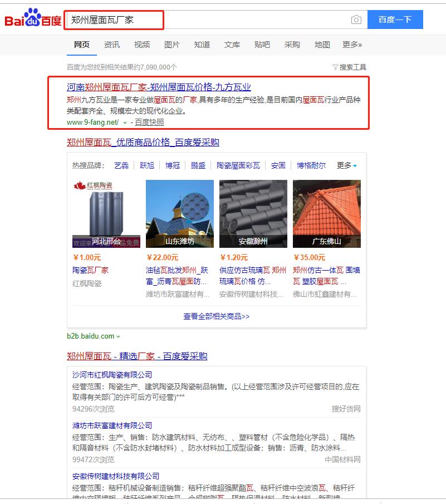Image resolution: width=446 pixels, height=504 pixels.
Task: Click the 搜好货网 source label
Action: [346, 409]
